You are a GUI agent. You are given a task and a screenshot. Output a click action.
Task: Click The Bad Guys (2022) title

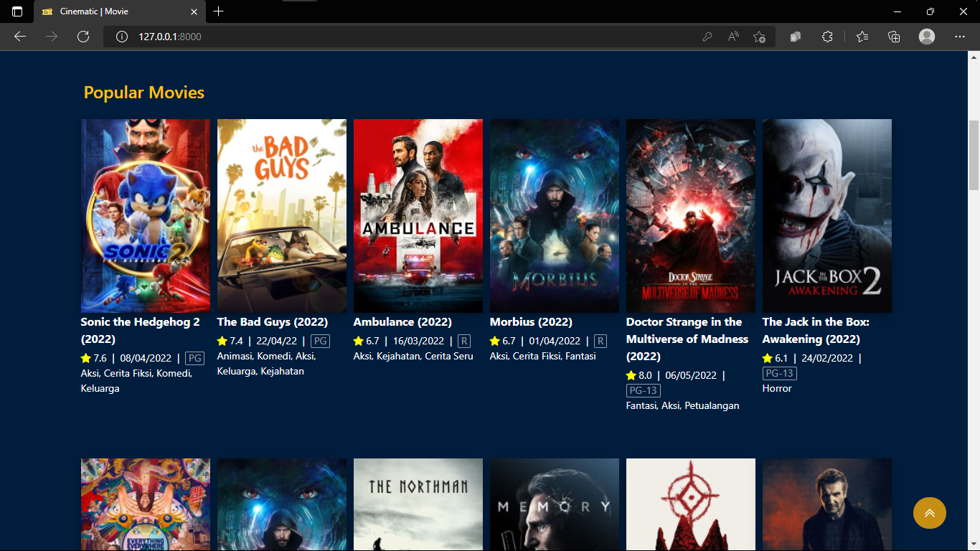pyautogui.click(x=273, y=322)
